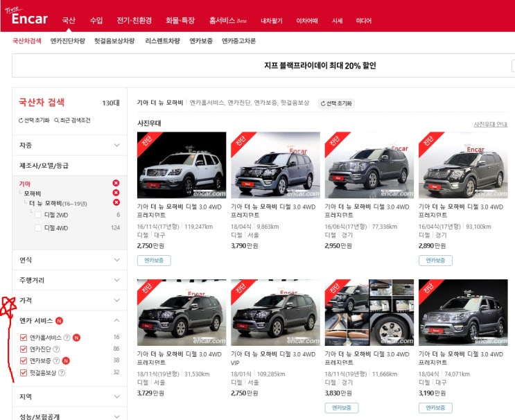This screenshot has height=420, width=515.
Task: Click 엔카보증 badge under 3,830만원 car
Action: click(x=342, y=408)
